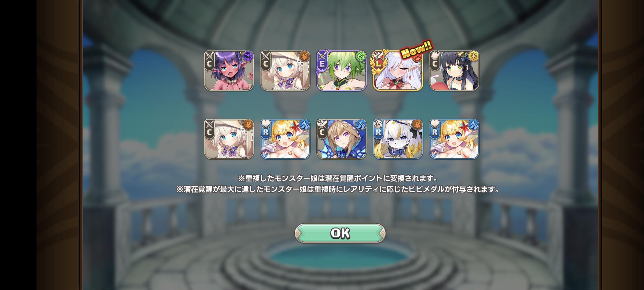Click the gold star light element icon

coord(474,56)
